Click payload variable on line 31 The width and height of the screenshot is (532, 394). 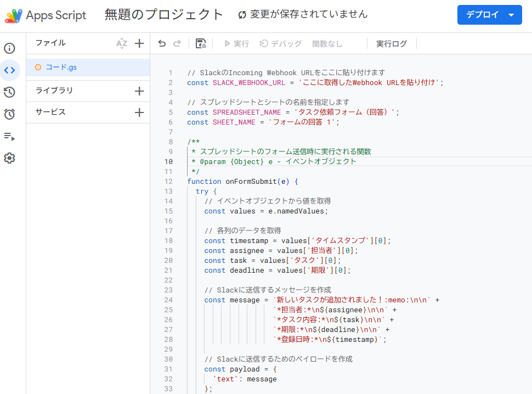(244, 369)
